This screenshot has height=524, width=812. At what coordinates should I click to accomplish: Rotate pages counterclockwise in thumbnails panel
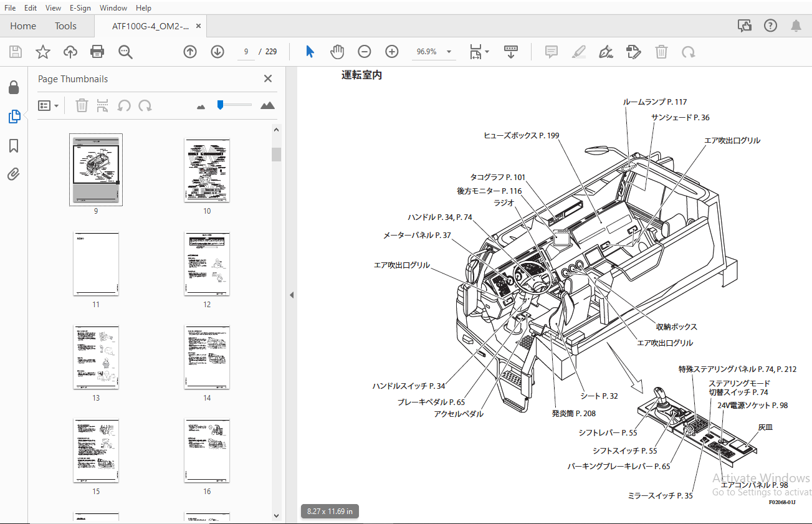tap(124, 105)
